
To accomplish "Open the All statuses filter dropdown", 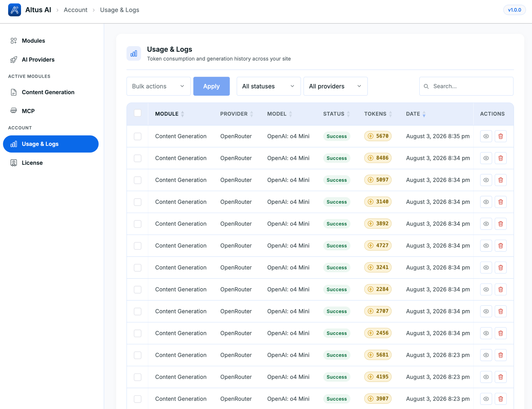I will (x=269, y=86).
